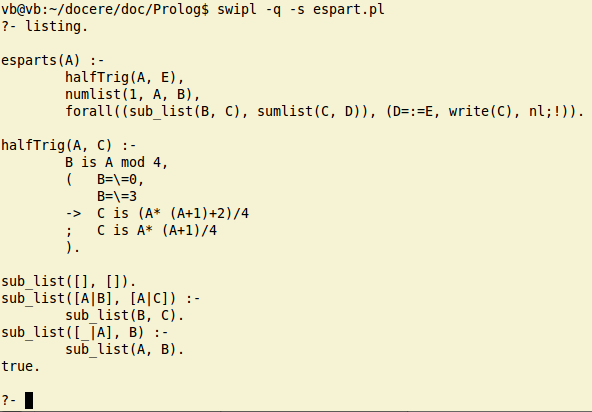
Task: Click the 'halfTrig(A, C) :-' clause head
Action: coord(69,145)
